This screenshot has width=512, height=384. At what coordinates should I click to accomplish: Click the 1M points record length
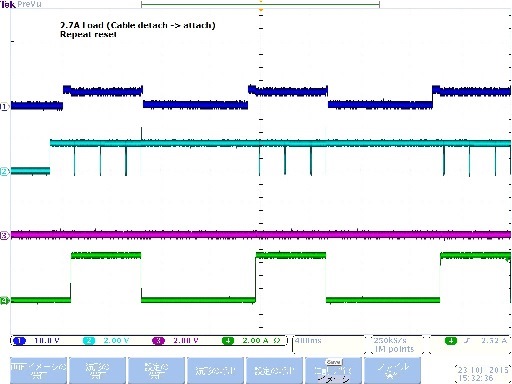394,349
